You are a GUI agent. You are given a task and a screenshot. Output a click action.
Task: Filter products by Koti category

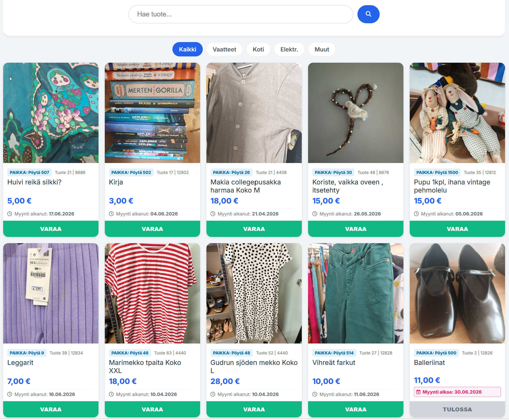click(x=258, y=49)
